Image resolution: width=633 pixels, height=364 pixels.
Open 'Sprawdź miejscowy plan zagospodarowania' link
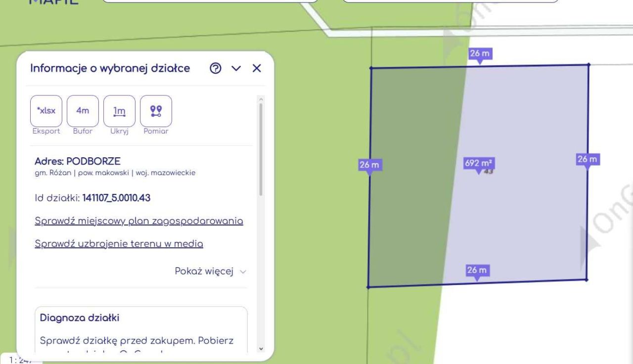[x=139, y=221]
